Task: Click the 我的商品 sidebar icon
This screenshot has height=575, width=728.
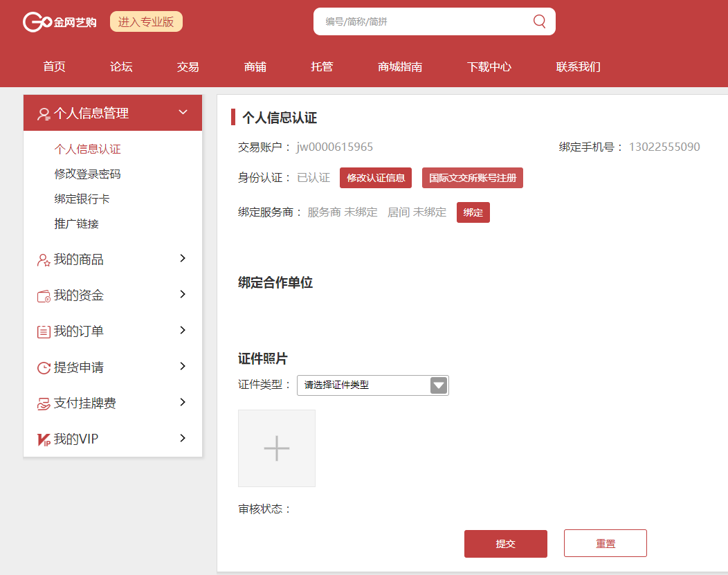Action: pyautogui.click(x=44, y=260)
